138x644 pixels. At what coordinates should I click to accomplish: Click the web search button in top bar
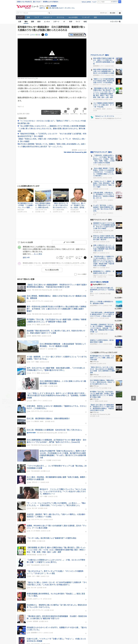click(x=120, y=2)
